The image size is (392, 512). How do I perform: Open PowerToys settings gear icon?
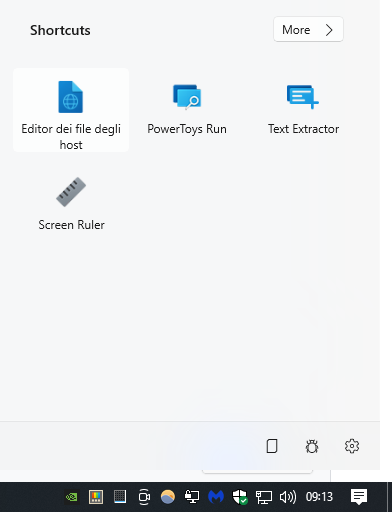click(352, 446)
